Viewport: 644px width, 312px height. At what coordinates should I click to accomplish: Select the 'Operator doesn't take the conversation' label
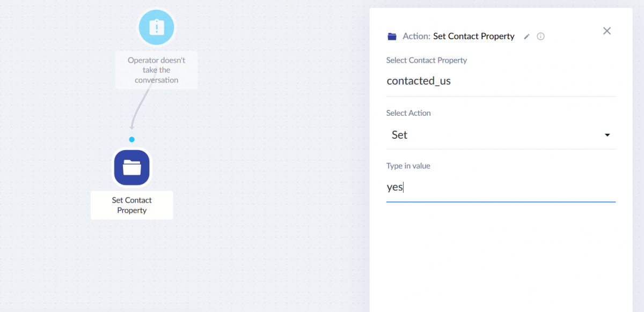point(157,70)
